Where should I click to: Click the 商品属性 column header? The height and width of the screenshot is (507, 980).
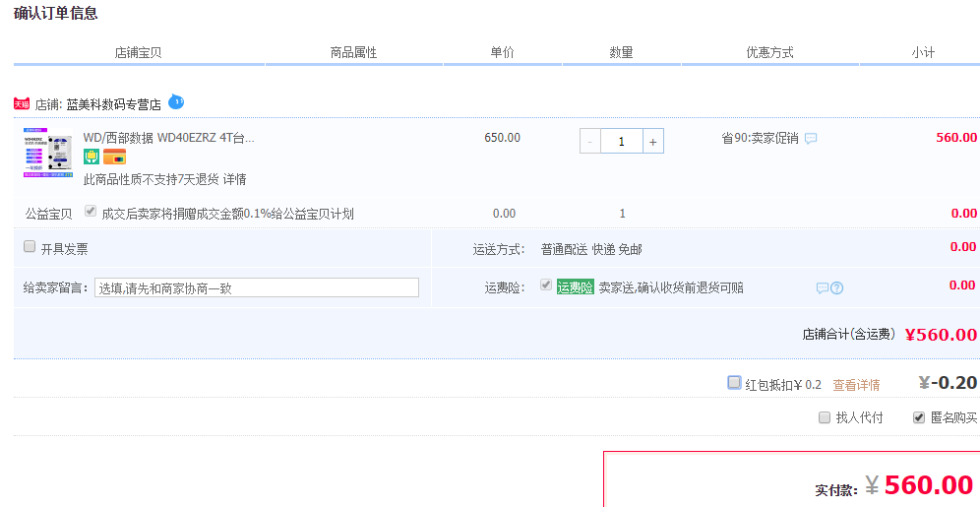point(354,52)
